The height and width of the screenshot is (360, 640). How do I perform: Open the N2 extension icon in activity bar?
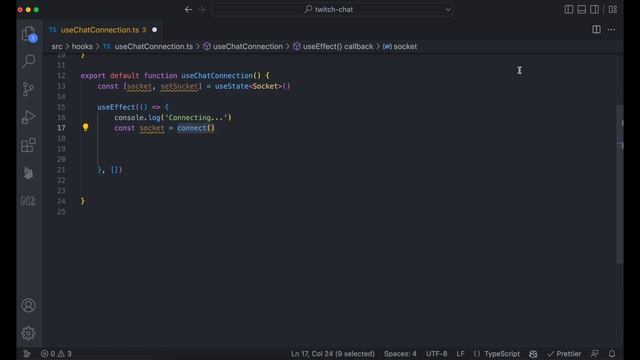(x=29, y=201)
